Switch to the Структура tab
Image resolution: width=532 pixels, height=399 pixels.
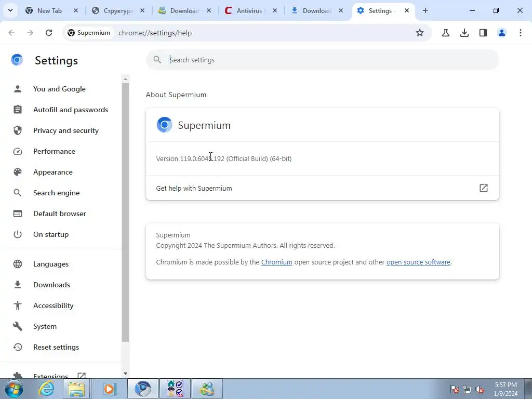tap(117, 10)
